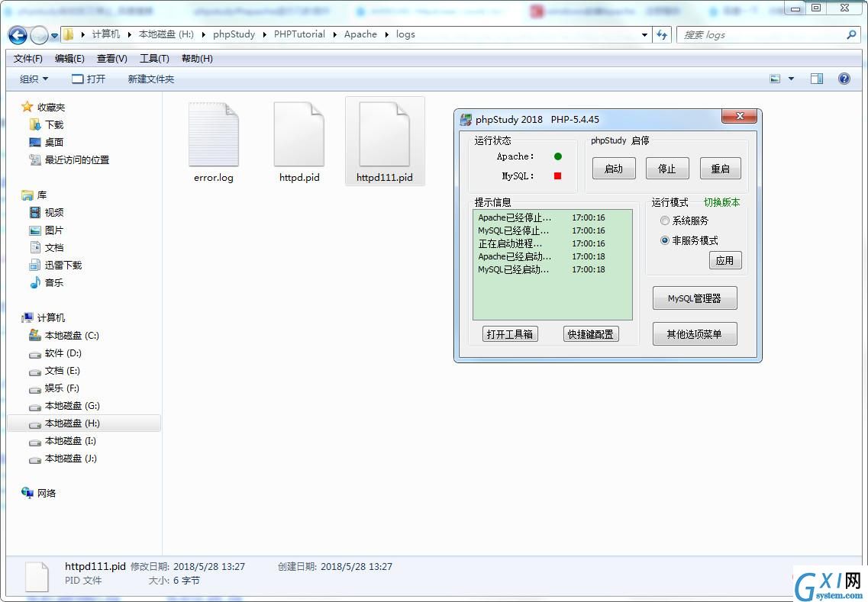This screenshot has width=868, height=602.
Task: Open the address bar history dropdown
Action: click(645, 35)
